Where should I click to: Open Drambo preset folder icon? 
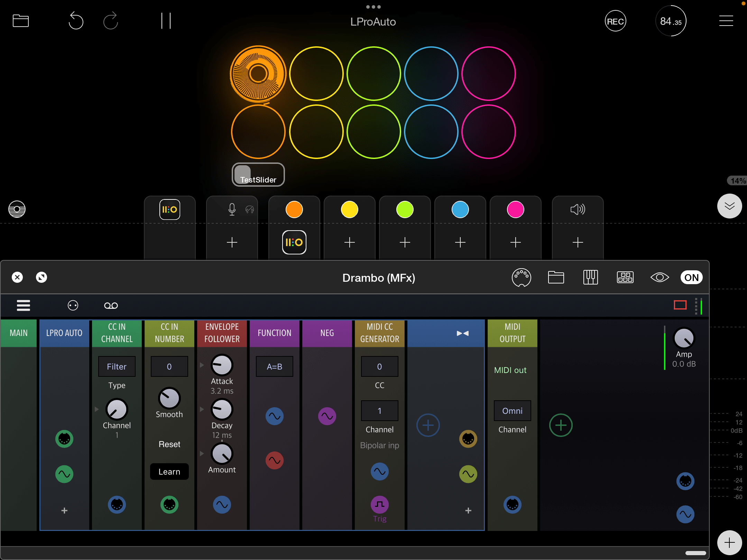(556, 278)
